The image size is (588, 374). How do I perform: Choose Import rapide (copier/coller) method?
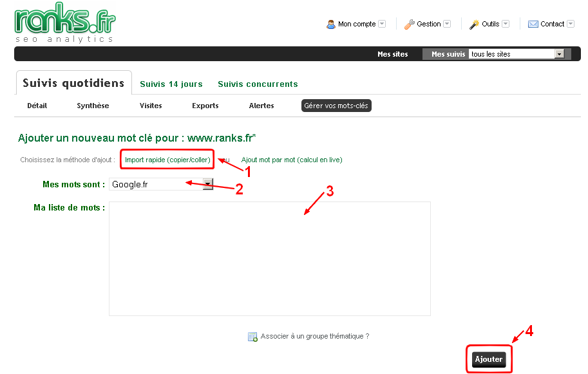tap(167, 160)
